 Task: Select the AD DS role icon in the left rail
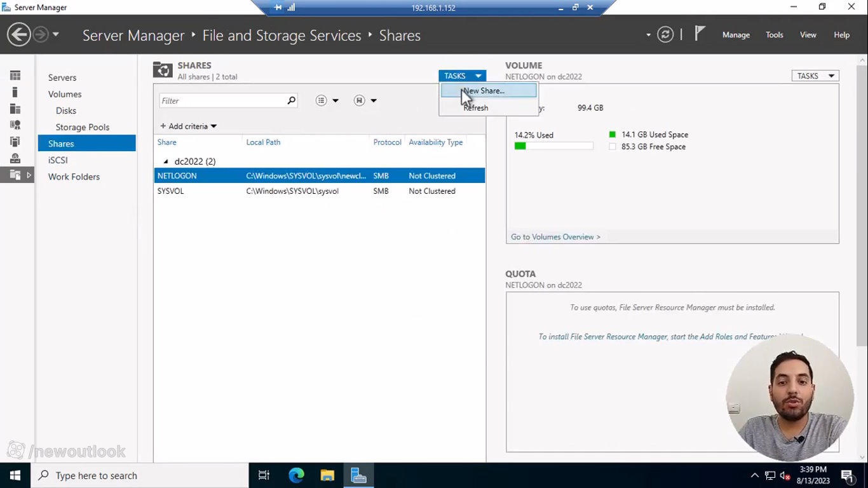click(15, 125)
